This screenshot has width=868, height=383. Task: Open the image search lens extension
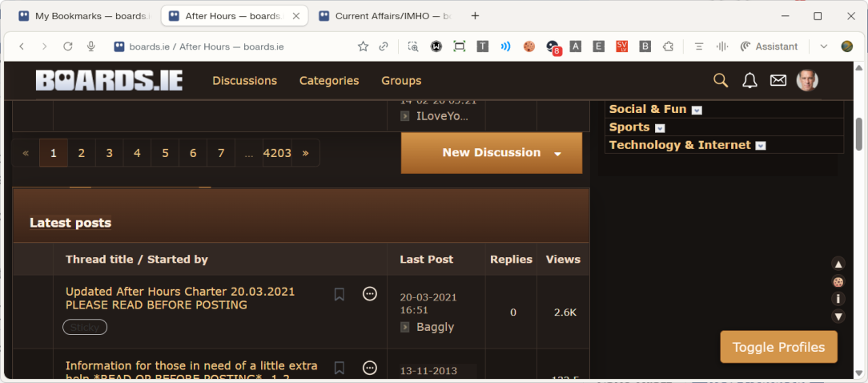pos(413,46)
